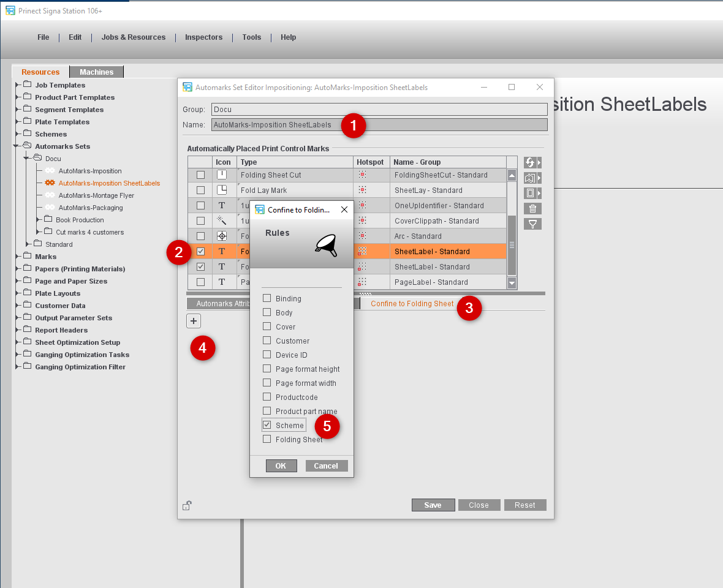Expand the Job Templates tree node
Screen dimensions: 723x588
(x=18, y=85)
